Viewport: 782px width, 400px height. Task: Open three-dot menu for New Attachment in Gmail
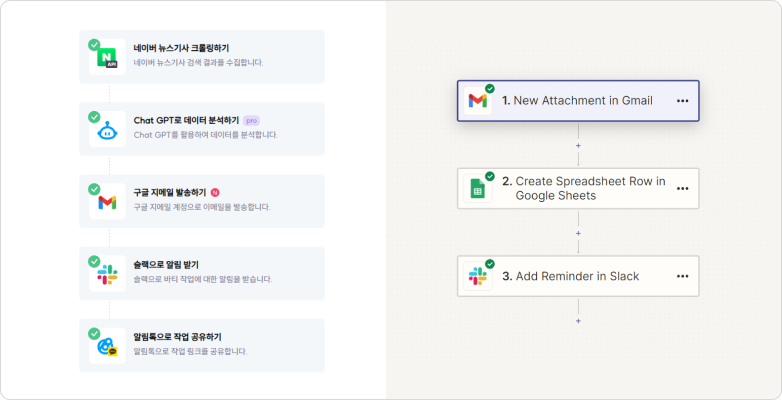682,101
